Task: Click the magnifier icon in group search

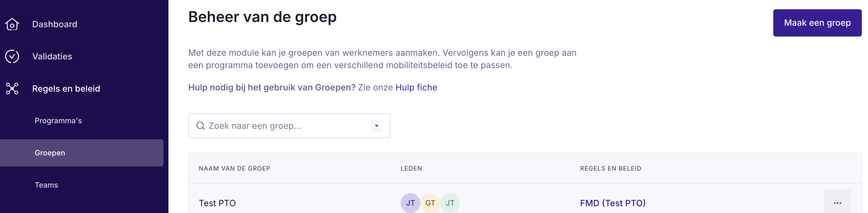Action: (x=201, y=126)
